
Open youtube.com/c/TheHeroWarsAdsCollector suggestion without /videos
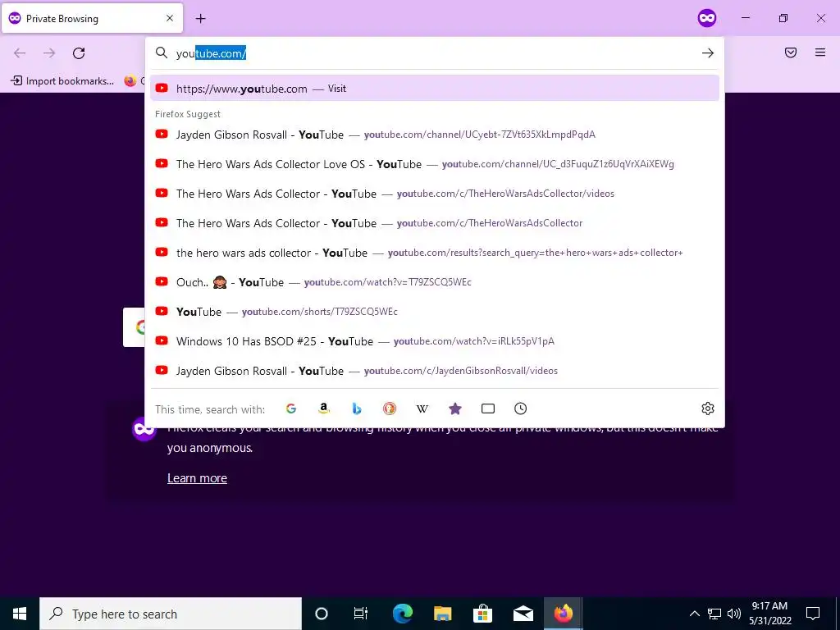click(x=435, y=223)
